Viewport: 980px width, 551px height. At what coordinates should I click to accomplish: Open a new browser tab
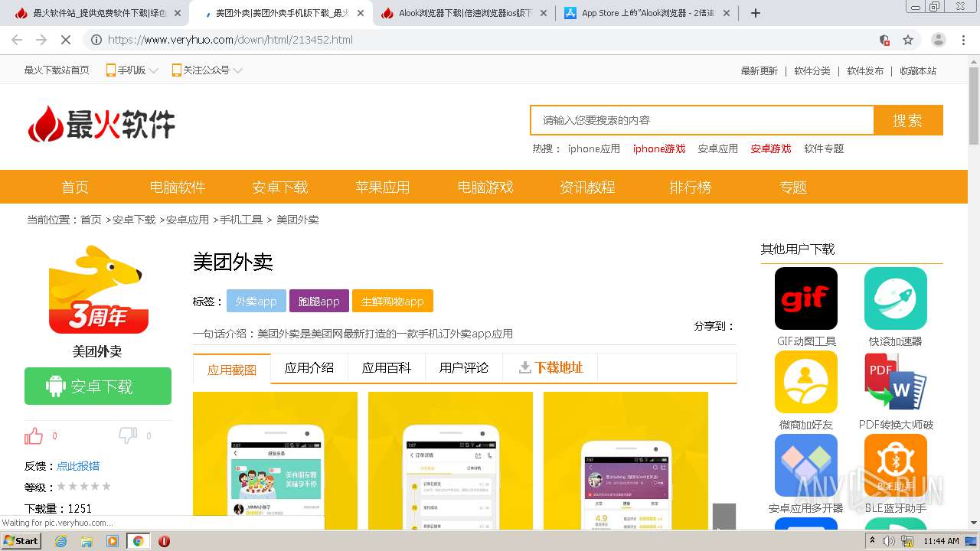756,13
